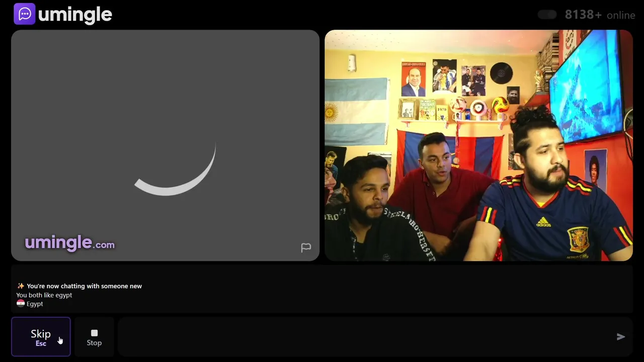Click the 8138+ online counter
Screen dimensions: 644x362
(x=600, y=15)
